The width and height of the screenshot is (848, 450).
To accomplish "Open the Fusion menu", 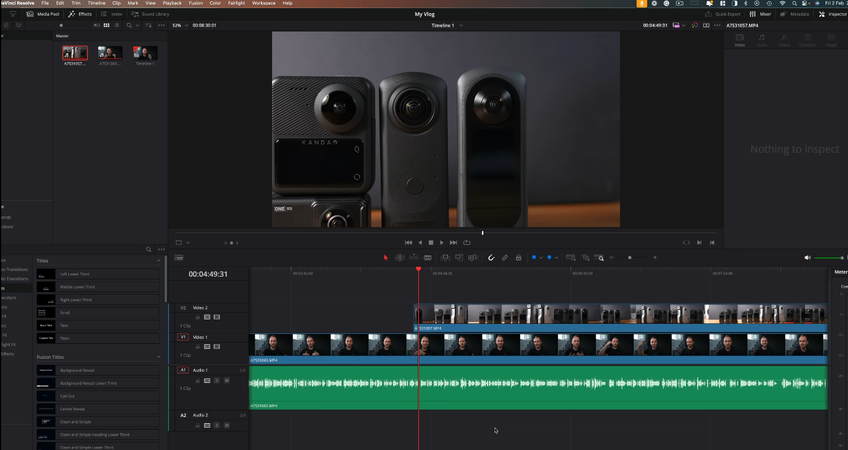I will pos(196,3).
